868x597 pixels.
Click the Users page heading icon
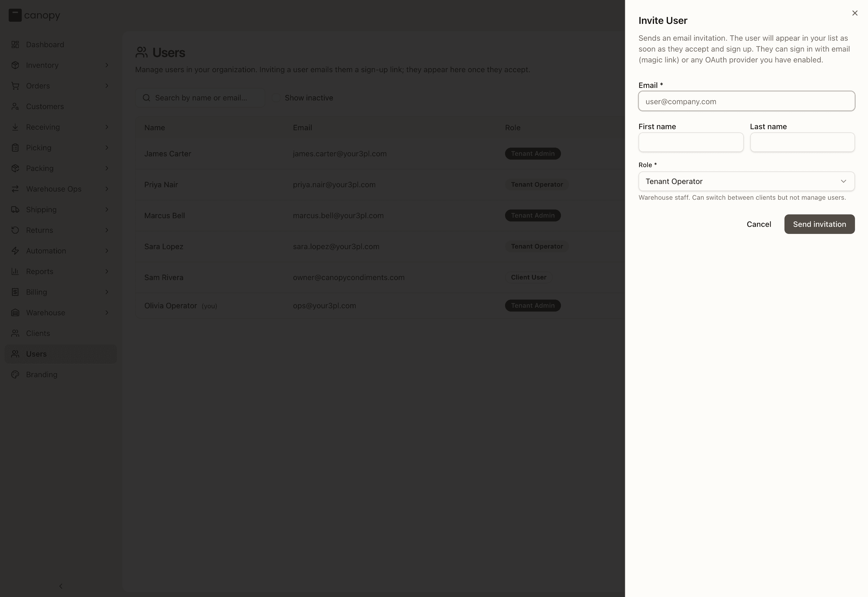click(141, 52)
